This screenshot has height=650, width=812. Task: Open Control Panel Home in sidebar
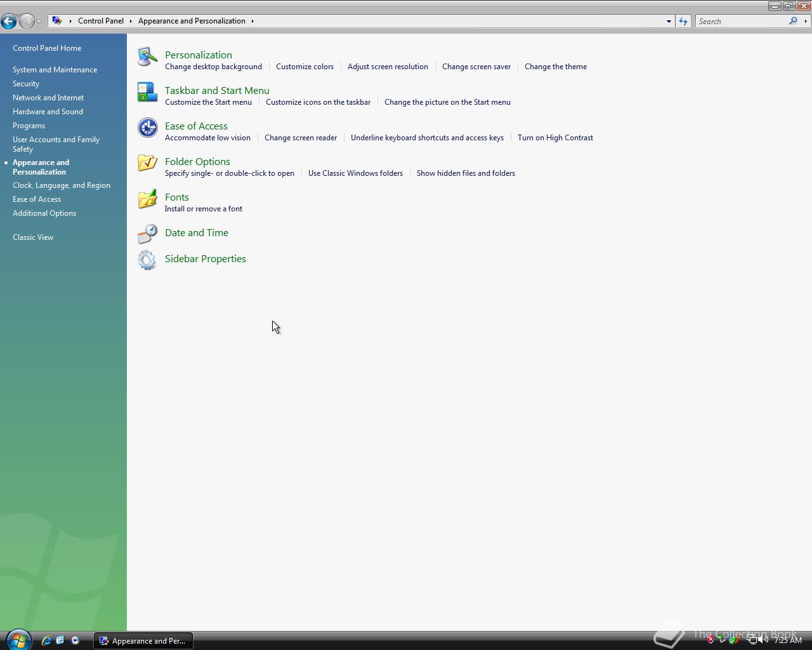pos(47,48)
